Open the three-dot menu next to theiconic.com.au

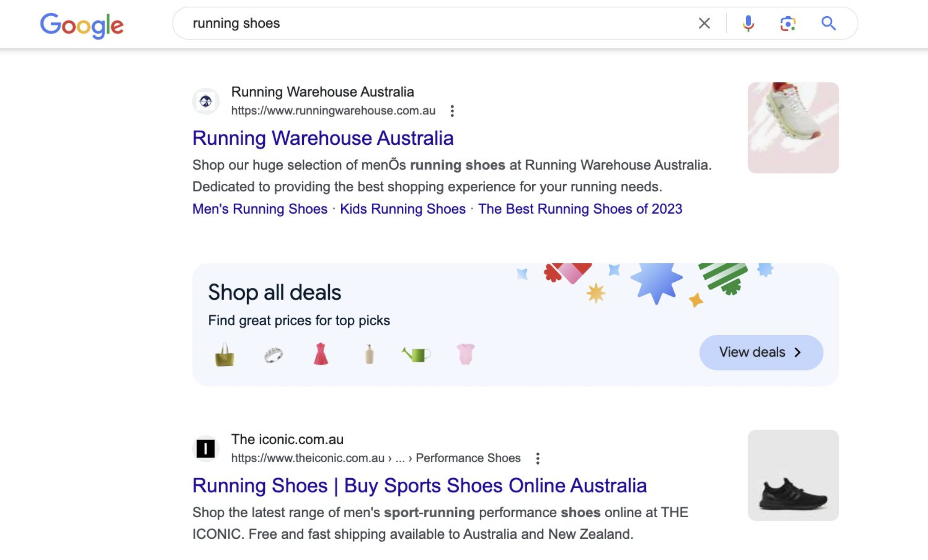[x=537, y=458]
